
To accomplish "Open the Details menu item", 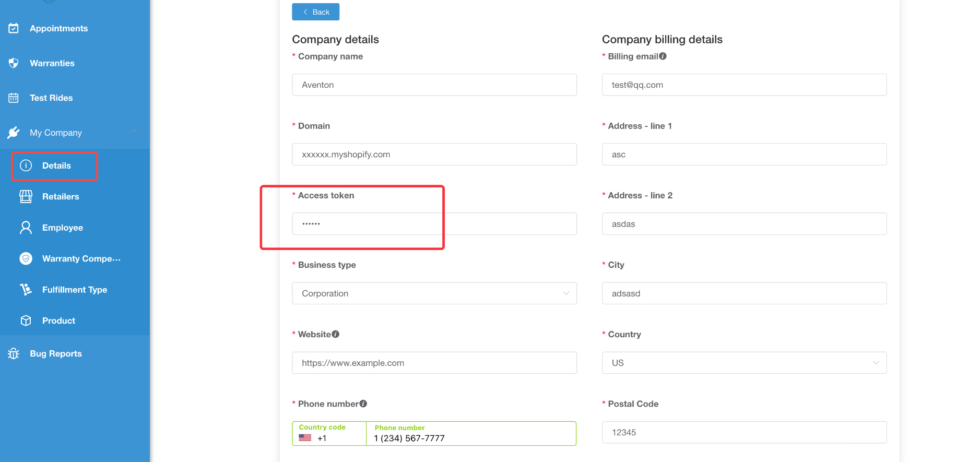I will (x=56, y=165).
